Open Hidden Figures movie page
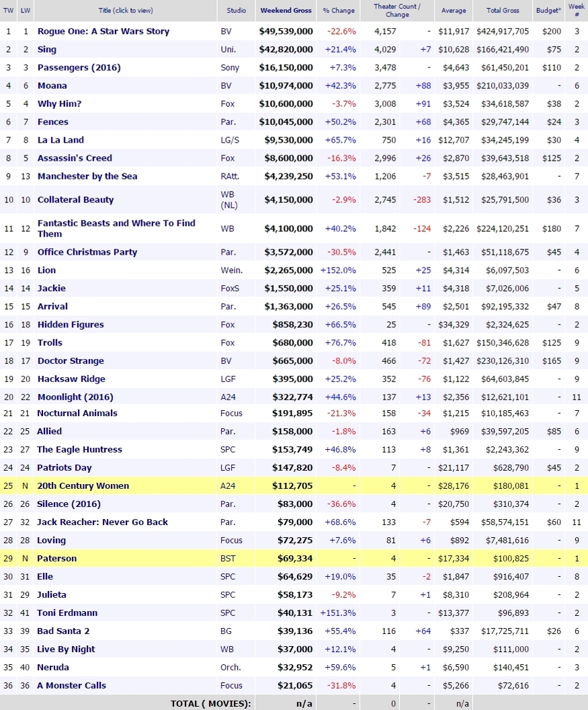 (x=71, y=324)
